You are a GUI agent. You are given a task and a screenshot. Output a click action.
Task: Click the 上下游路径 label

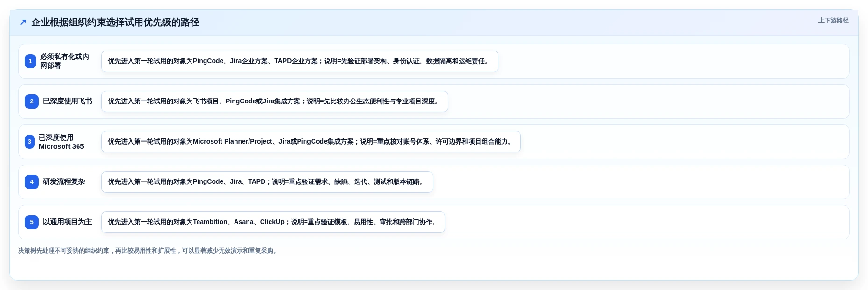tap(833, 21)
